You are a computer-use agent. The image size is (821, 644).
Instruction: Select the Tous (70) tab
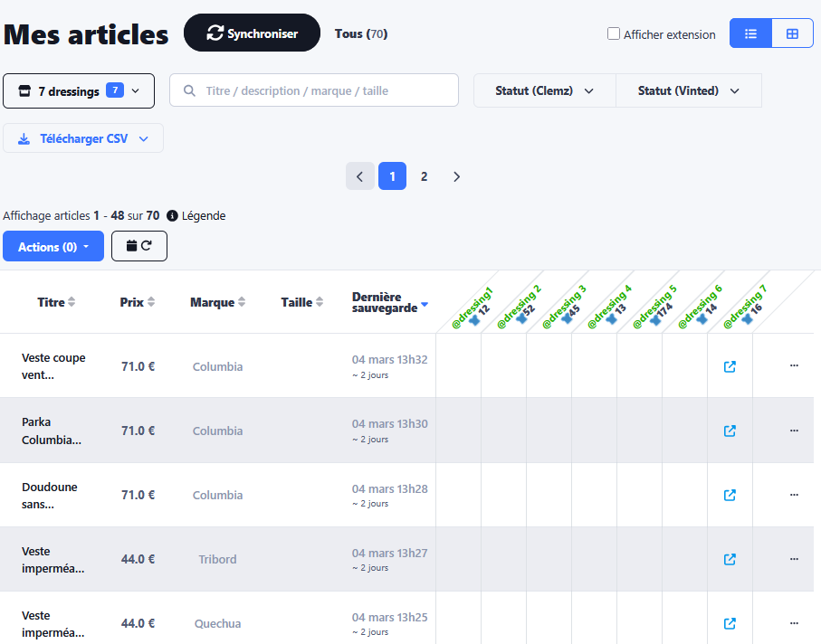(360, 33)
